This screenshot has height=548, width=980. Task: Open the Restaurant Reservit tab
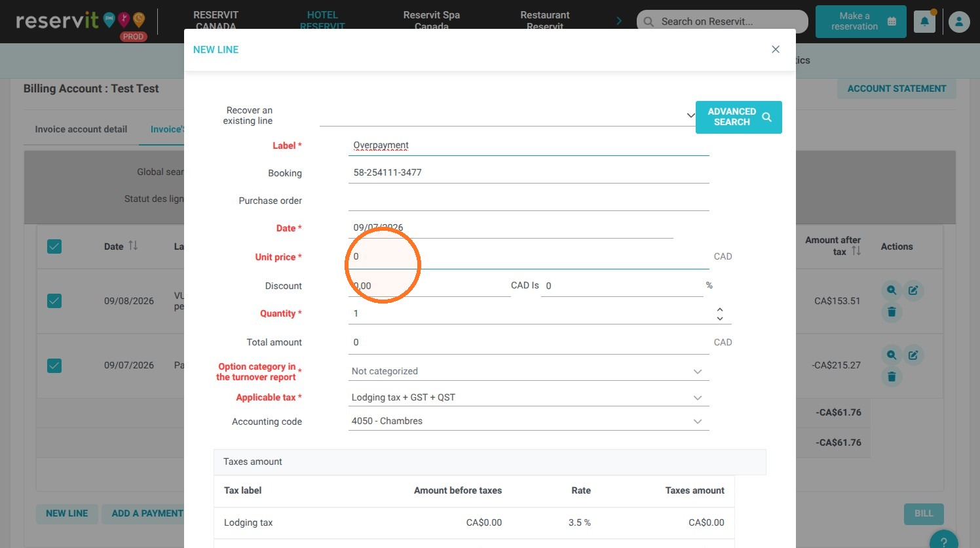[545, 21]
